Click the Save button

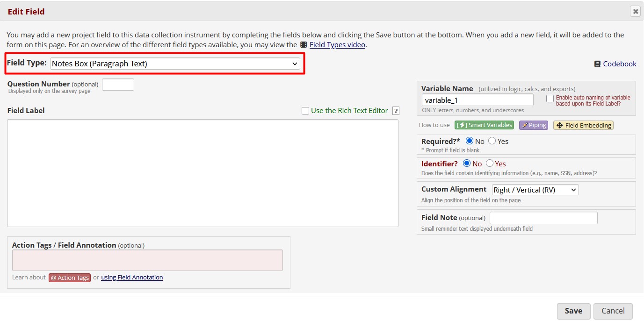pos(573,311)
